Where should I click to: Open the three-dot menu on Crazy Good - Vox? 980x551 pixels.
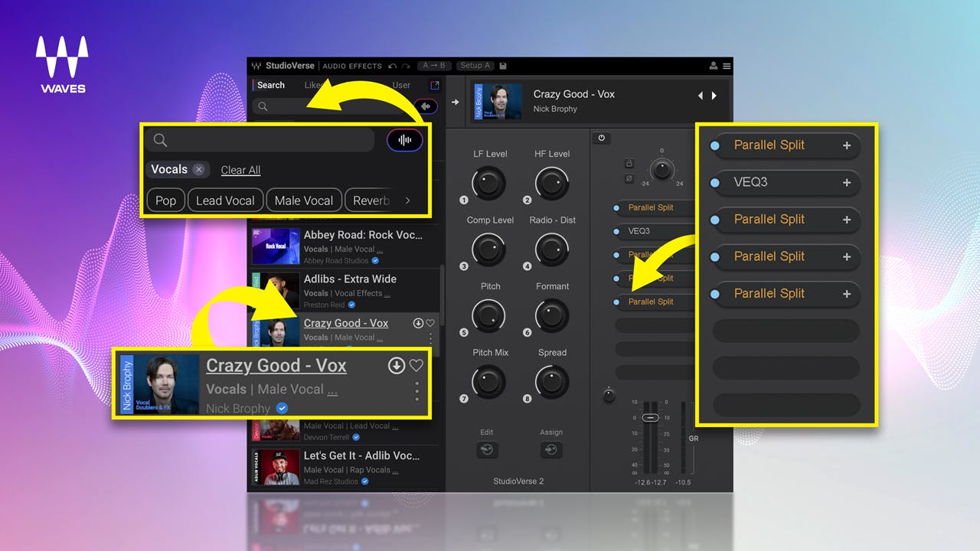(x=417, y=393)
